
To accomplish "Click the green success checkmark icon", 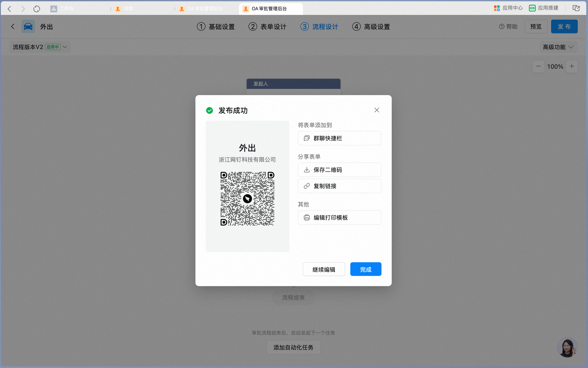I will point(209,110).
